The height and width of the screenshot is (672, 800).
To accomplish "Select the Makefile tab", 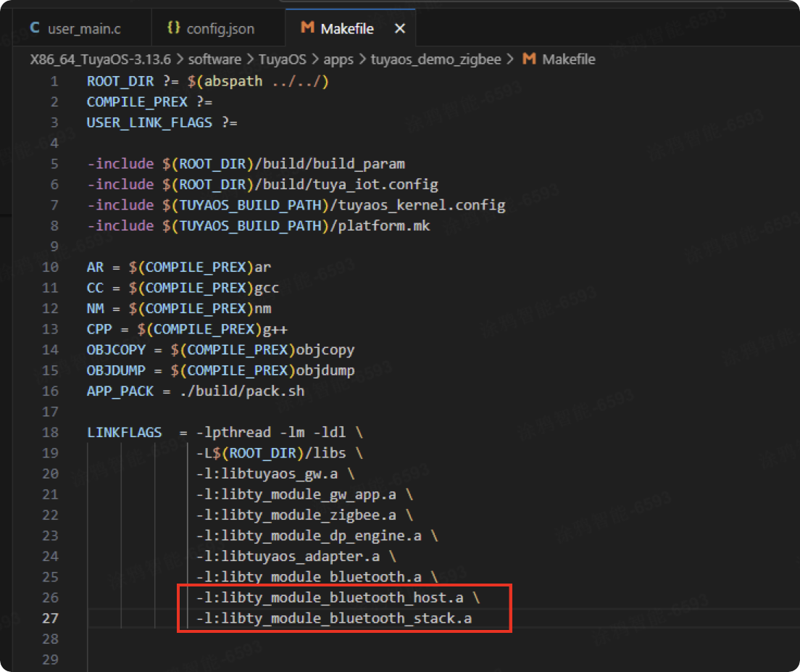I will (347, 28).
